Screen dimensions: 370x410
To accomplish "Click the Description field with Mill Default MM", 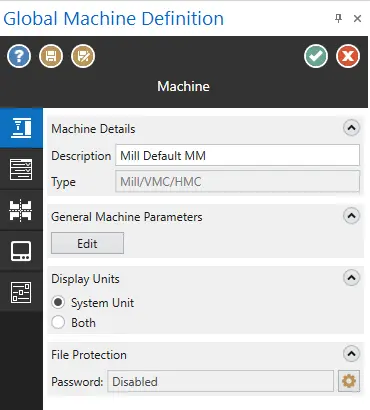I will pyautogui.click(x=237, y=155).
